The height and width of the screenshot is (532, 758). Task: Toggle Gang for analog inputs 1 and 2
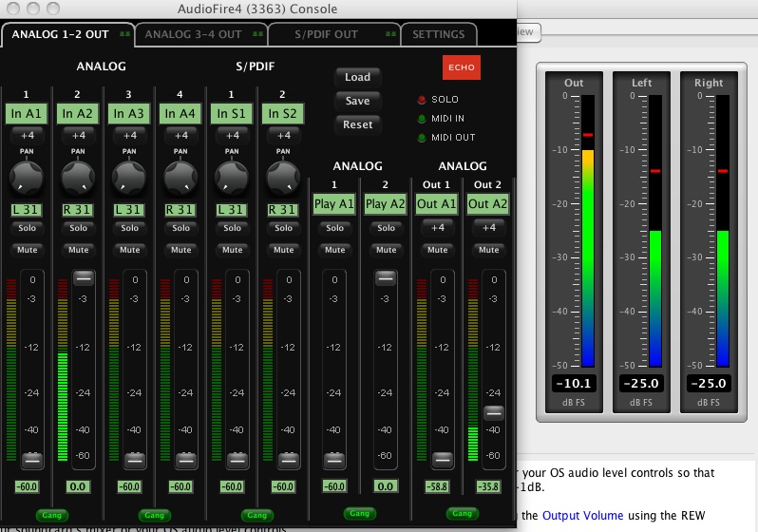tap(51, 515)
